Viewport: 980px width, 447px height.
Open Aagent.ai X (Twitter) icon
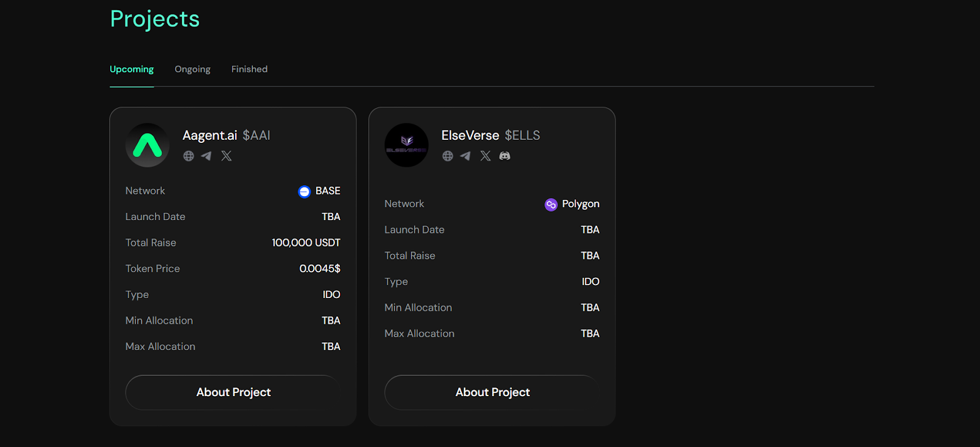point(227,156)
